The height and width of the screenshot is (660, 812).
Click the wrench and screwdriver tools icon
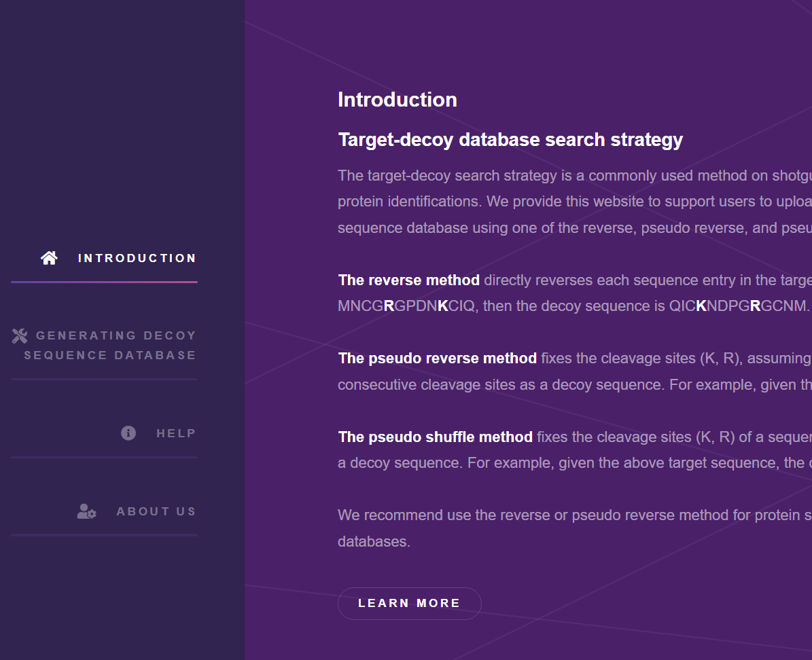tap(20, 336)
